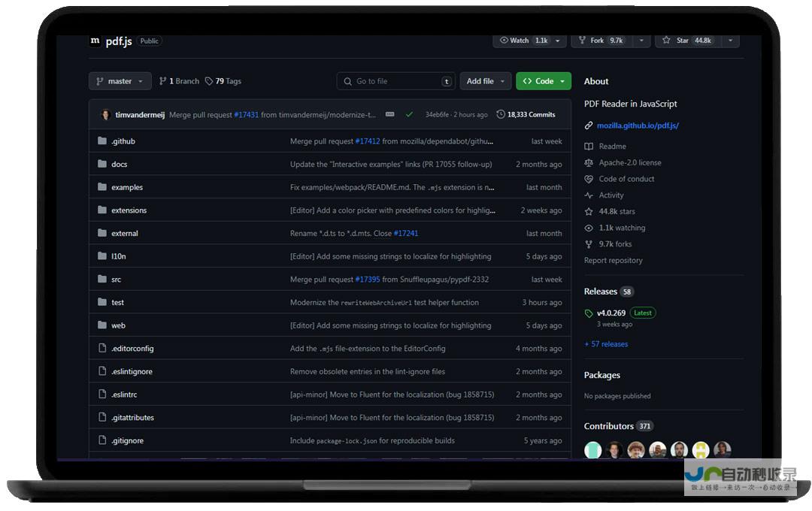Image resolution: width=812 pixels, height=511 pixels.
Task: Open the master branch selector
Action: click(x=120, y=81)
